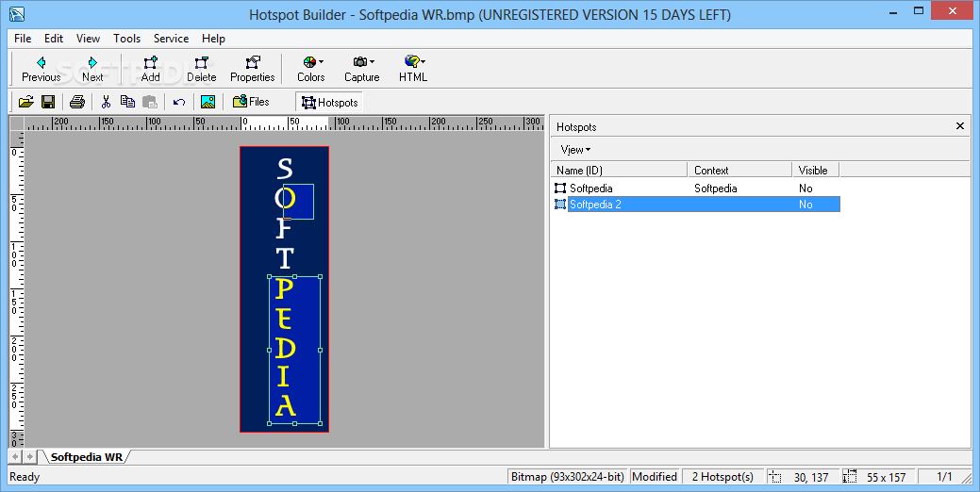Sort by Context column header

coord(740,170)
